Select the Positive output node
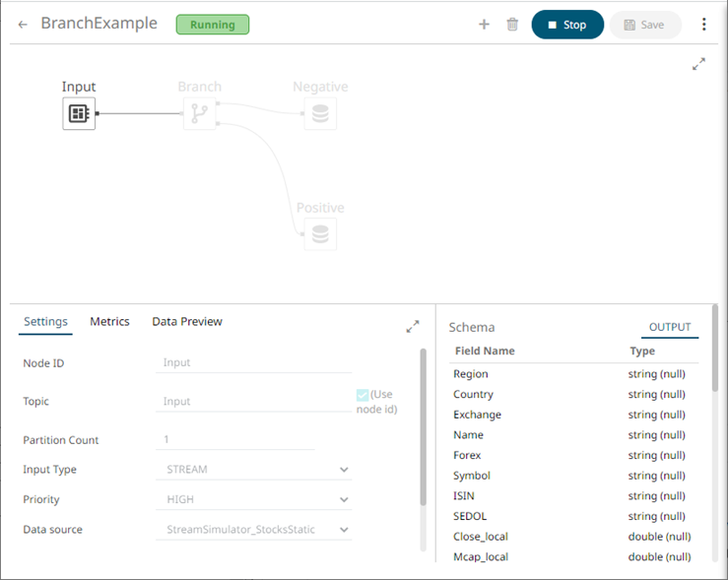The width and height of the screenshot is (728, 580). 319,234
